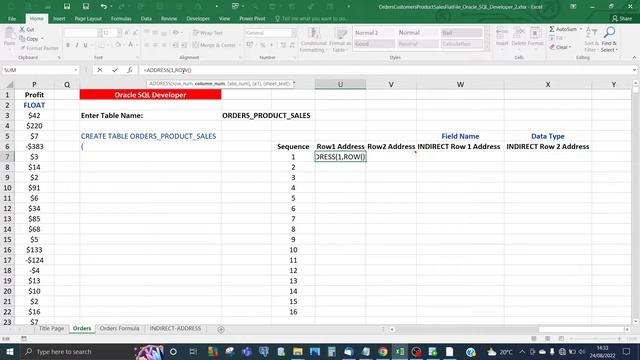Viewport: 640px width, 360px height.
Task: Toggle Italic formatting
Action: pos(76,45)
